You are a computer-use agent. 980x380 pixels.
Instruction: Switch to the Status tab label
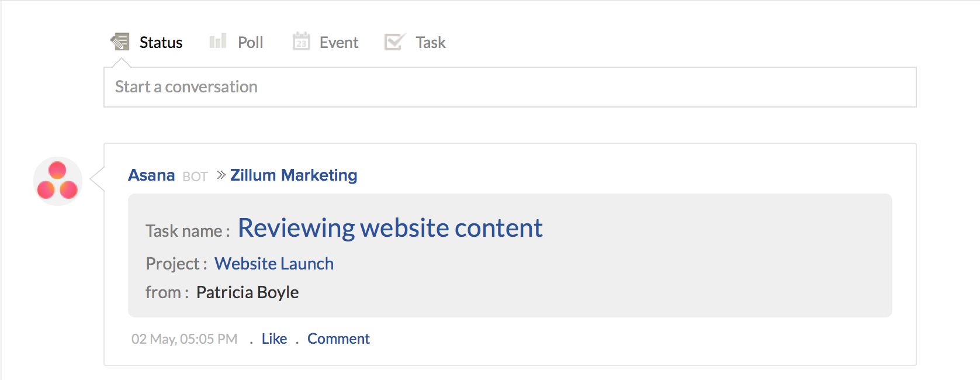[x=161, y=43]
